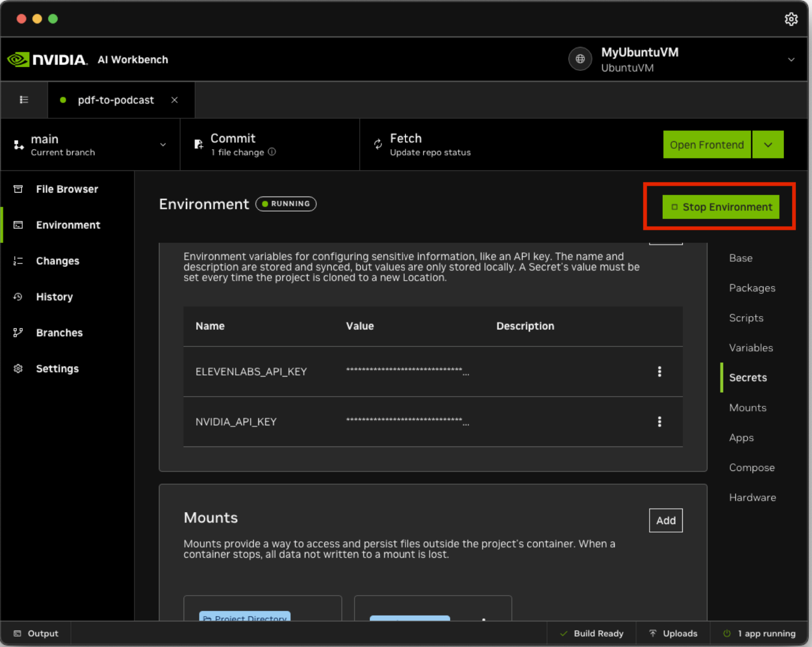The height and width of the screenshot is (647, 812).
Task: Open options for NVIDIA_API_KEY secret
Action: 659,422
